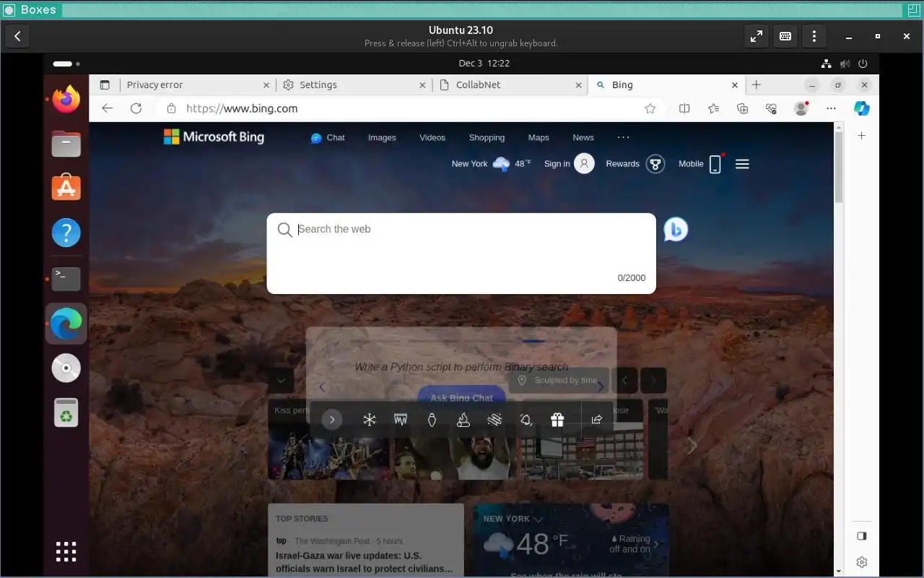Show previous chat suggestion arrow

coord(323,387)
